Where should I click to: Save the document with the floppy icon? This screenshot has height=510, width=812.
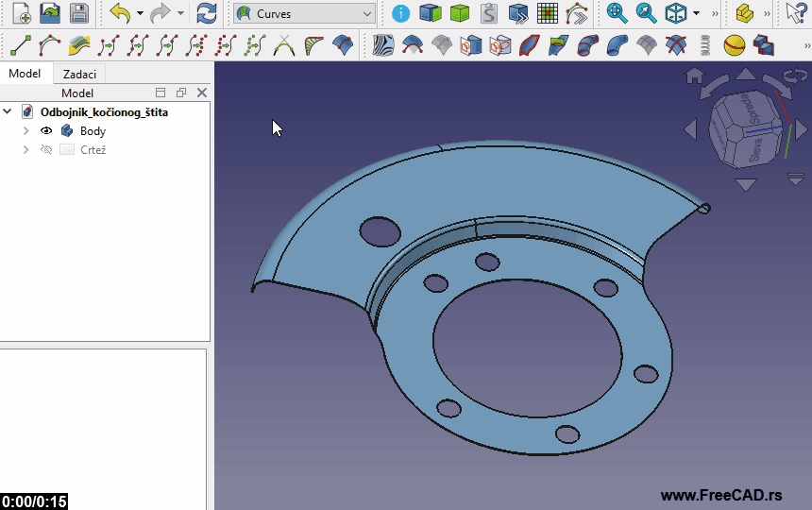pos(78,13)
